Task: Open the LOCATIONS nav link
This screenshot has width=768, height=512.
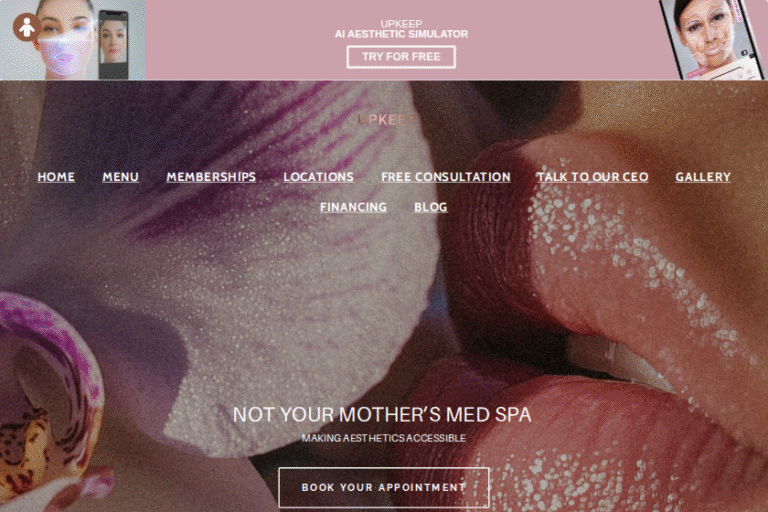Action: (318, 177)
